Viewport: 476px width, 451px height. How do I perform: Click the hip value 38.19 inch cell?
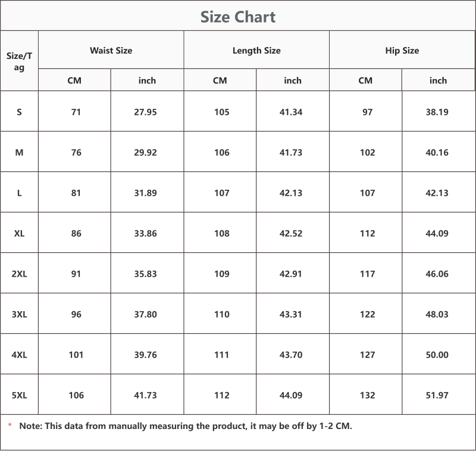pos(437,112)
